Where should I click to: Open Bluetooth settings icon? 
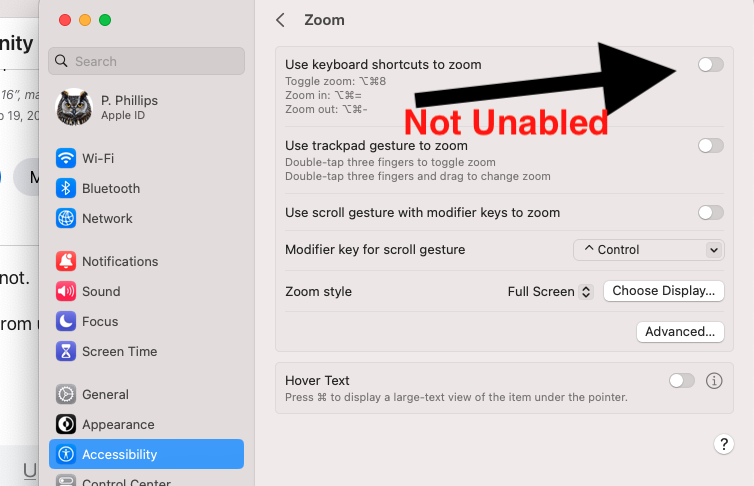tap(66, 188)
